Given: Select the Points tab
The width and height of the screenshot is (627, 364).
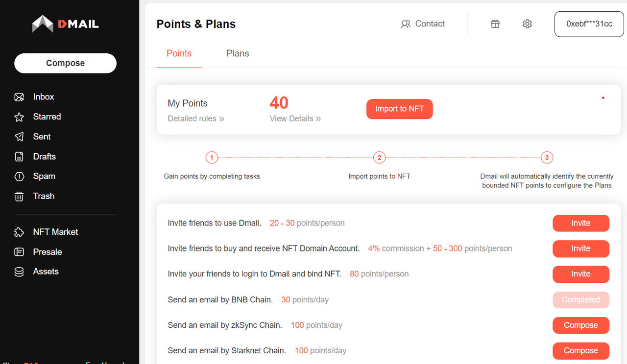Looking at the screenshot, I should coord(179,54).
